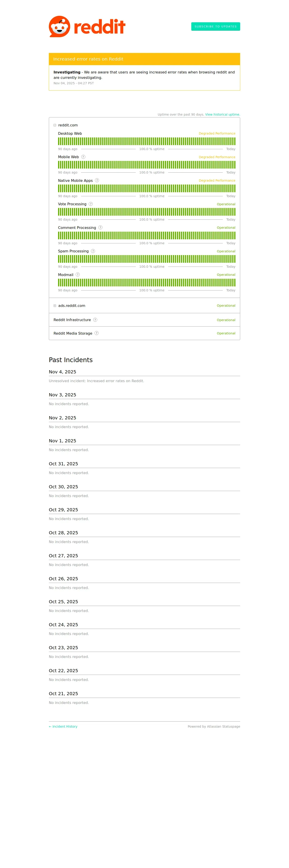Screen dimensions: 289x868
Task: Click the Comment Processing help icon
Action: coord(100,228)
